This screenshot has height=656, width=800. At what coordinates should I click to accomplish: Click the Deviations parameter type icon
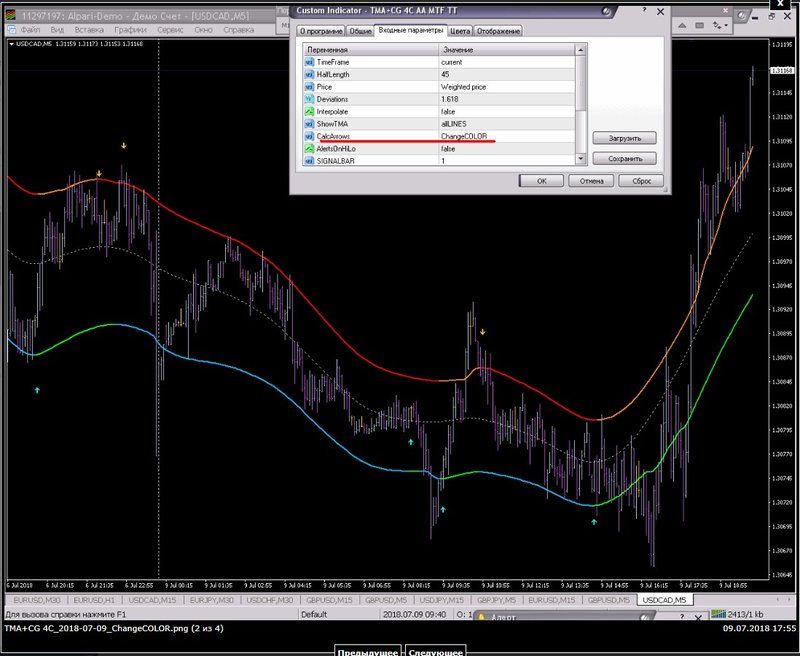tap(309, 99)
